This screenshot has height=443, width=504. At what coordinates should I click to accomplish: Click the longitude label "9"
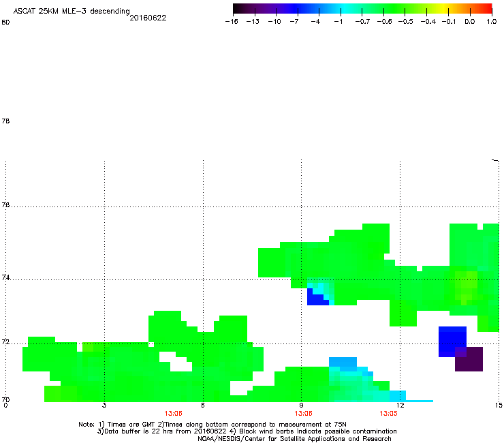point(301,406)
